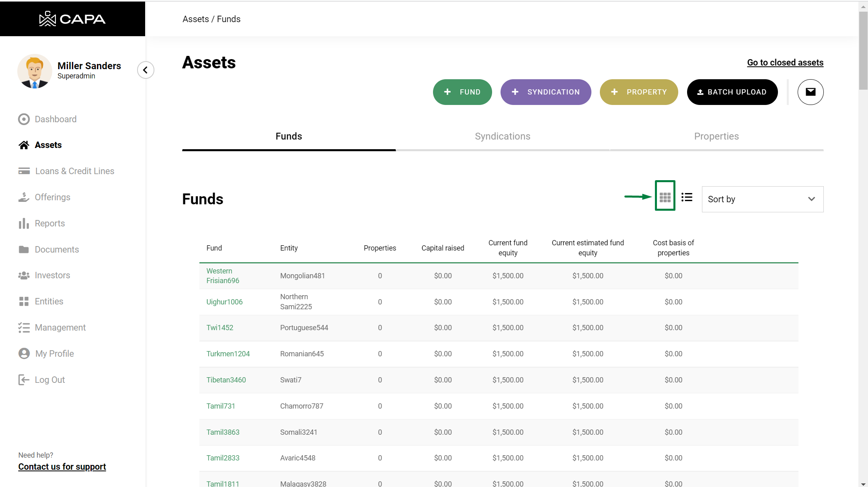Screen dimensions: 868x487
Task: Switch to the Syndications tab
Action: 502,136
